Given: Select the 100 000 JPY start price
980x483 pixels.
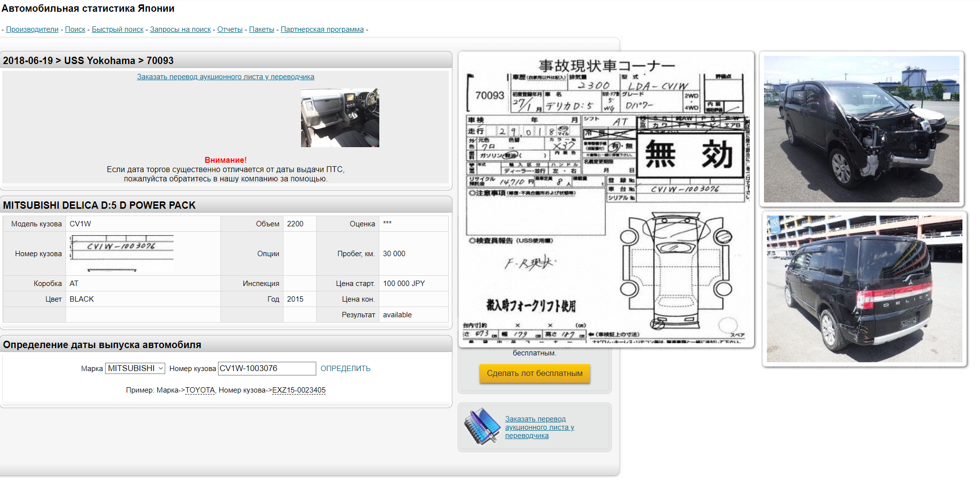Looking at the screenshot, I should (404, 284).
